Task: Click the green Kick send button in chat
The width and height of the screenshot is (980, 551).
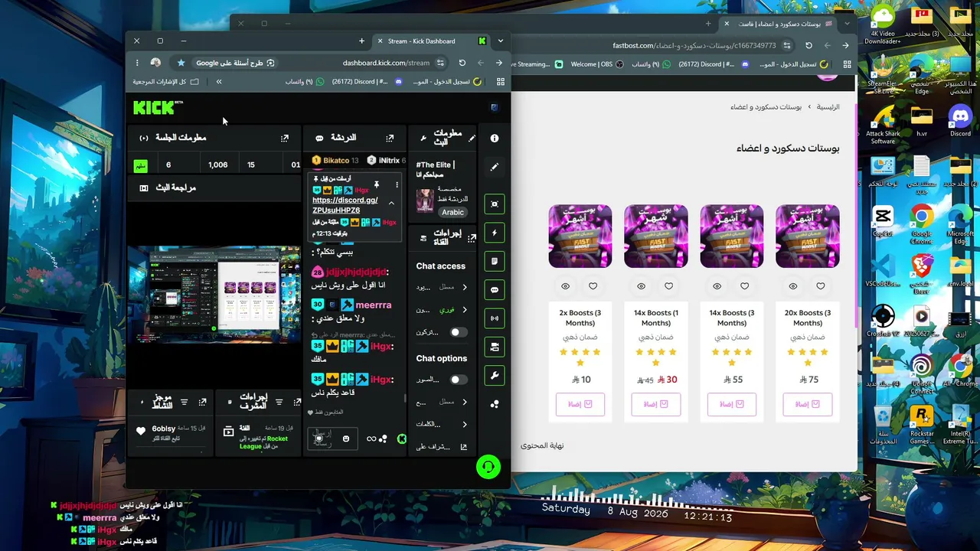Action: pos(401,439)
